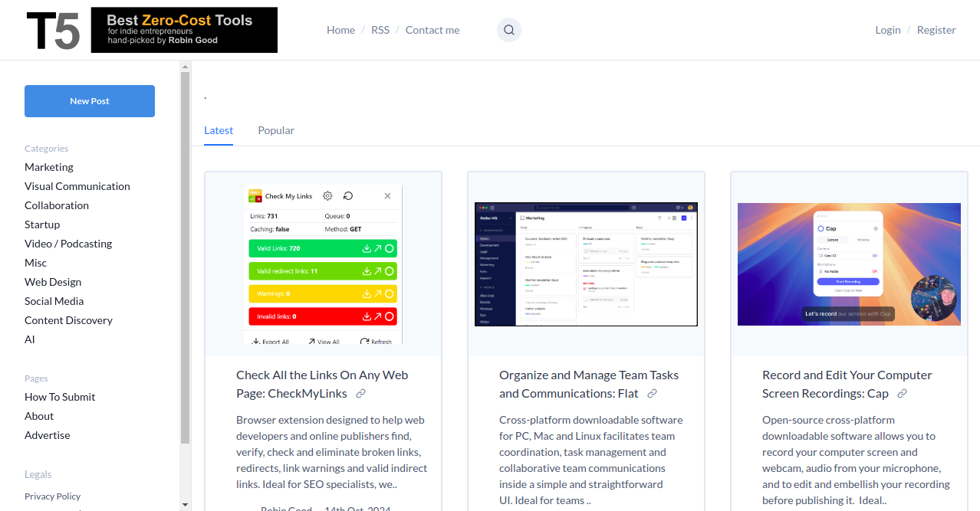Click CheckMyLinks description starting 'Browser extension designed'
980x511 pixels.
[x=332, y=452]
